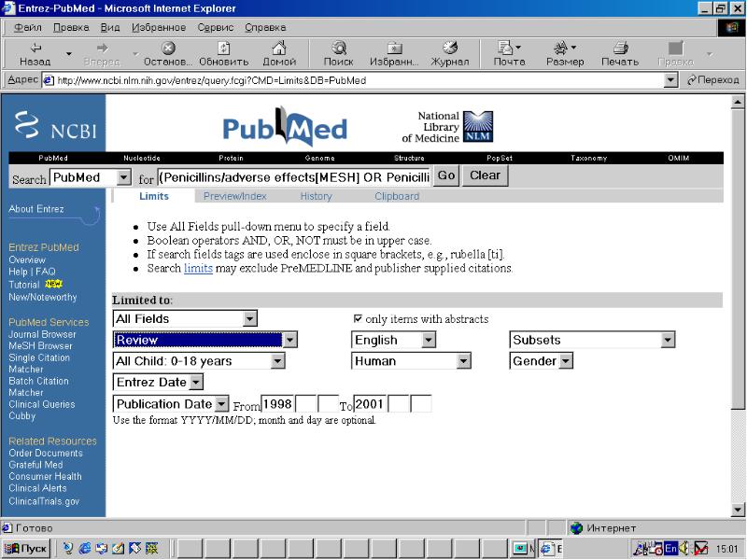747x560 pixels.
Task: Open the Избранное menu
Action: (159, 28)
